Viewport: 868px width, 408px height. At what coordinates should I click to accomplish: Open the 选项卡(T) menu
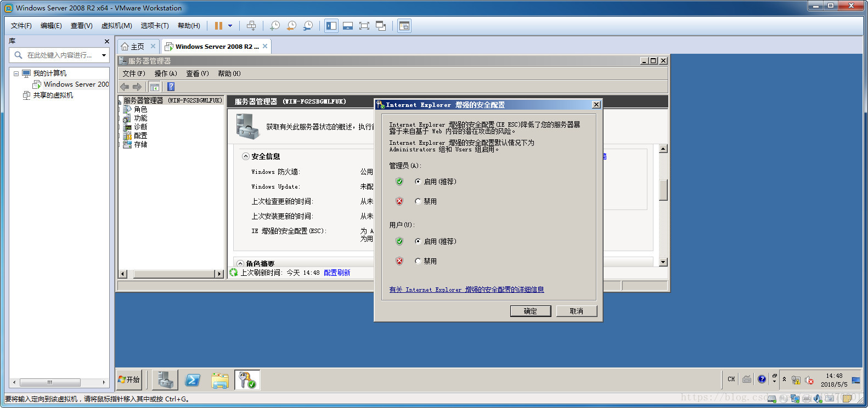tap(155, 26)
